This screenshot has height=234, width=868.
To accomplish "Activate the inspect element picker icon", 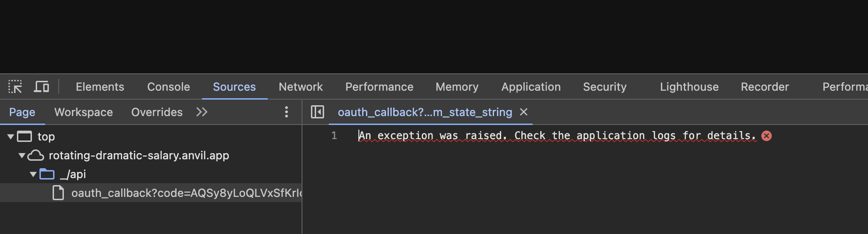I will pyautogui.click(x=15, y=87).
